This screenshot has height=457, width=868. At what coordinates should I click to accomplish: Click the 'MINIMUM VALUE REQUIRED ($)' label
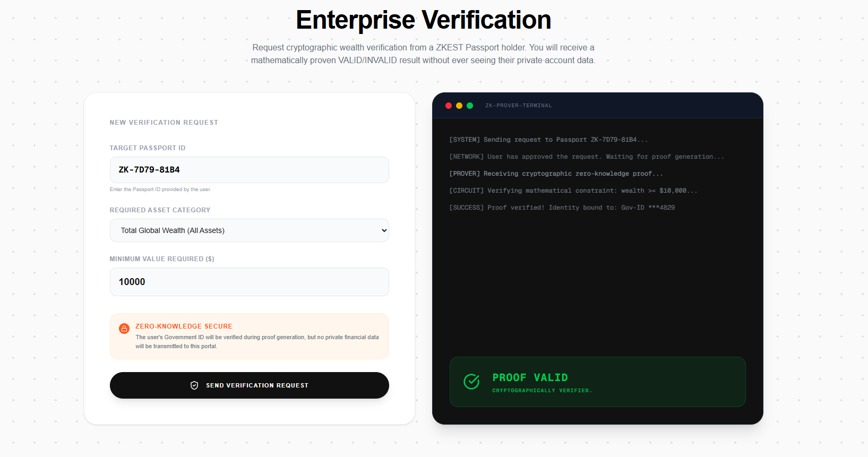tap(162, 259)
